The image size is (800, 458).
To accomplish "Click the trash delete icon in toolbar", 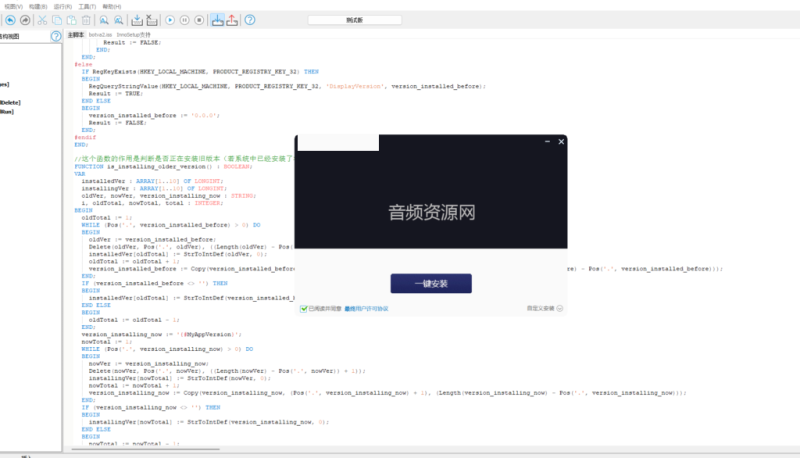I will (86, 20).
